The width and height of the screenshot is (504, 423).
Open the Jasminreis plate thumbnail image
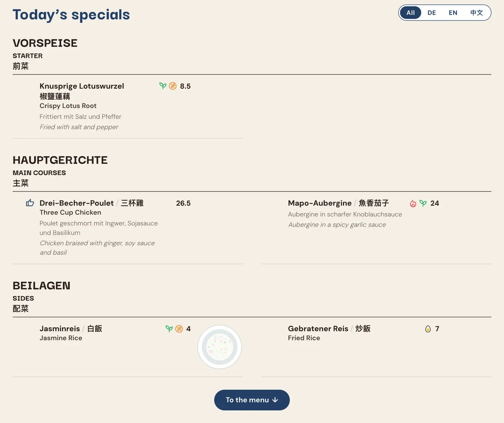tap(220, 347)
